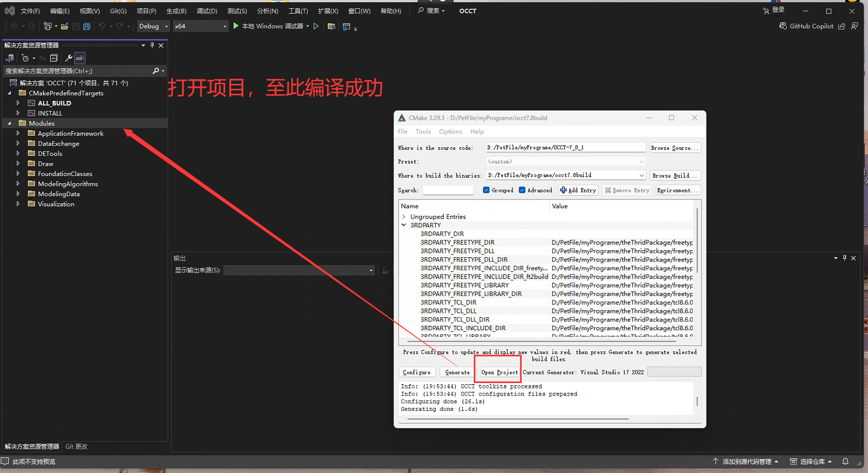Viewport: 868px width, 473px height.
Task: Start debugging with the green play icon
Action: point(236,26)
